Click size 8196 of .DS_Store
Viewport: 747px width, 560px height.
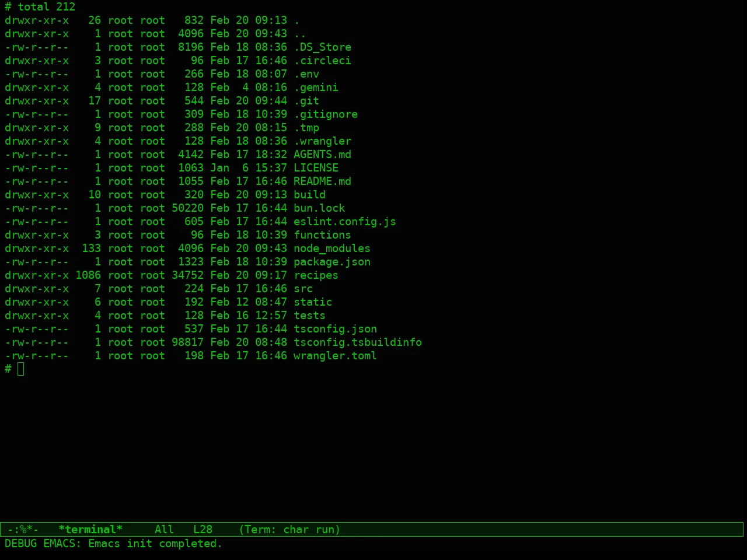click(191, 47)
